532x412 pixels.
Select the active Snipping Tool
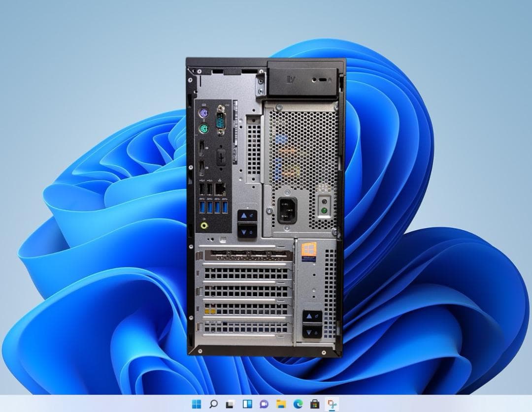coord(332,402)
